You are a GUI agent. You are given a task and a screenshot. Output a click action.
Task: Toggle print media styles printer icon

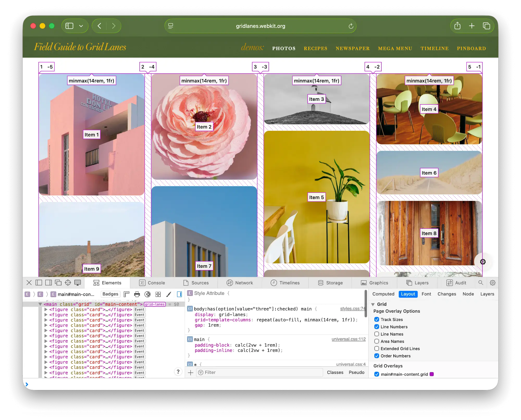click(137, 294)
